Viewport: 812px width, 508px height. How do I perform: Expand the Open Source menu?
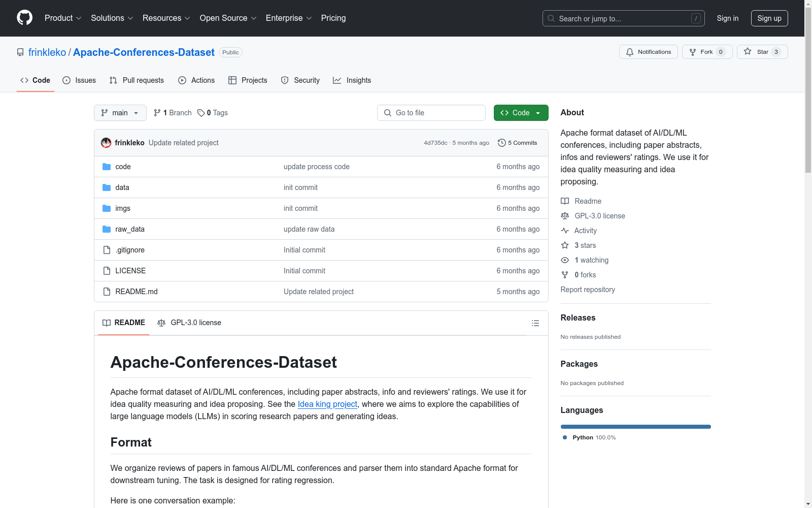coord(228,18)
